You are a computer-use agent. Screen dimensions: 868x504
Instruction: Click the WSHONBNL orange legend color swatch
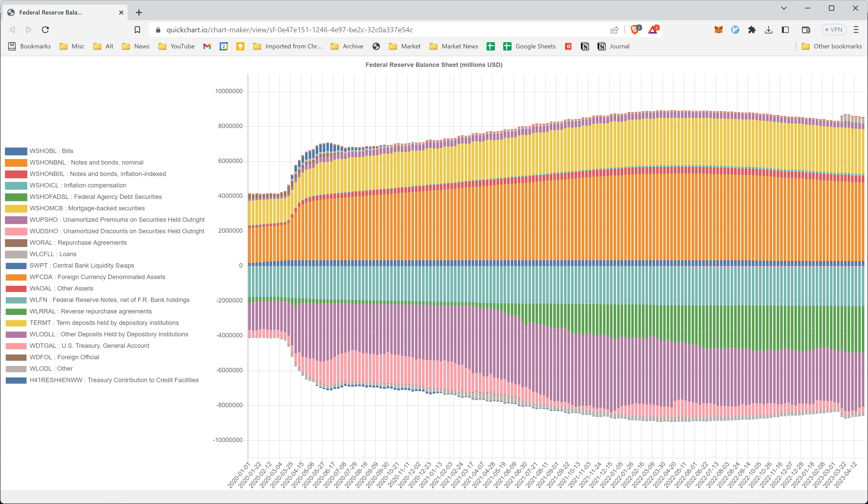[x=16, y=162]
